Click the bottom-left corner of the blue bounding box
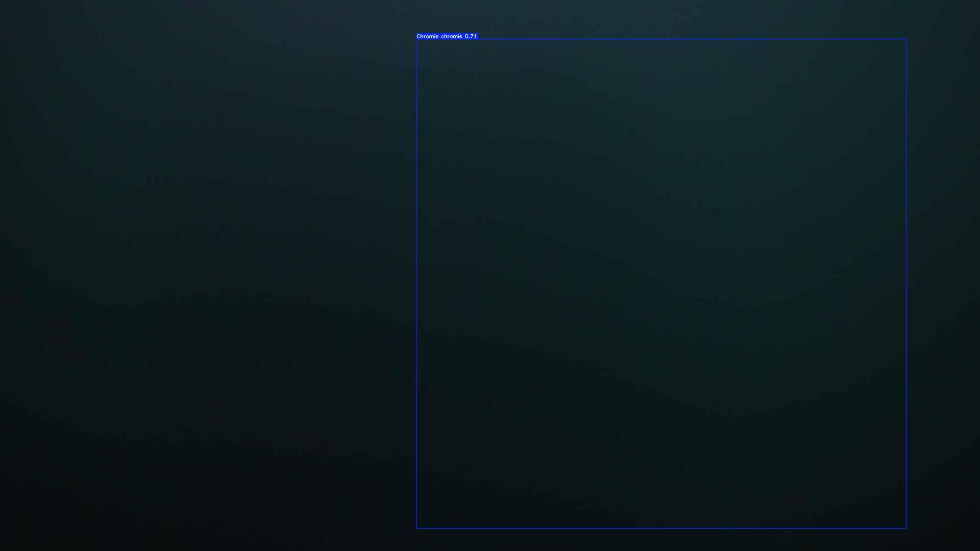Screen dimensions: 980x551 (x=417, y=528)
